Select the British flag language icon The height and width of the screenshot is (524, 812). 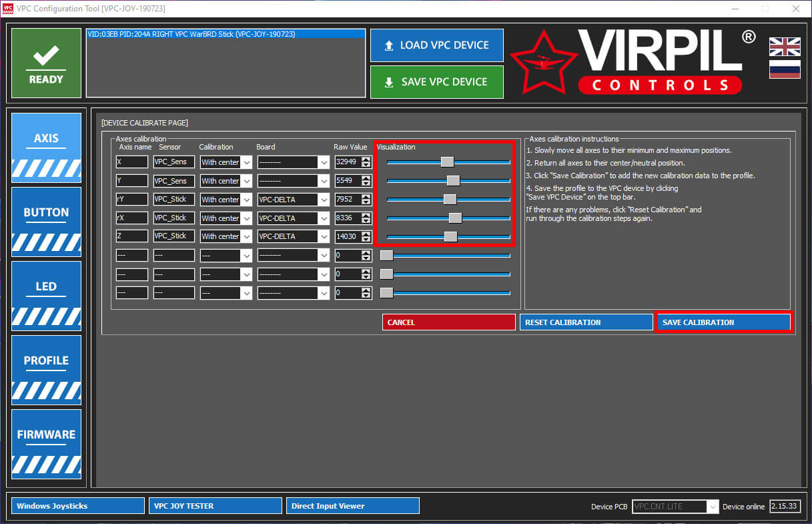tap(785, 47)
